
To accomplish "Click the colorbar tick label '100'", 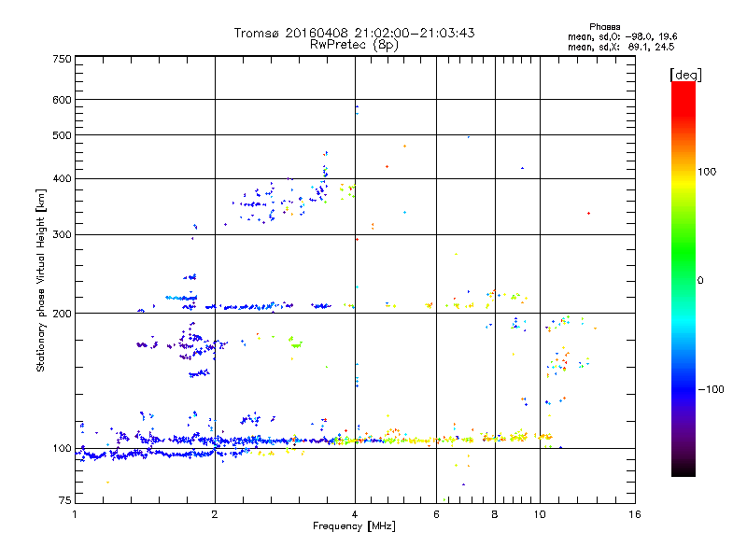I will pyautogui.click(x=707, y=172).
